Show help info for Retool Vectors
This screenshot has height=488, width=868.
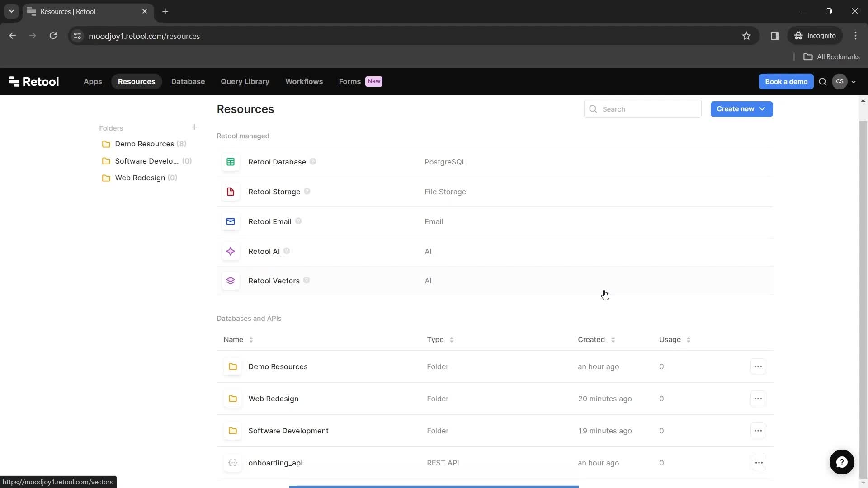pyautogui.click(x=307, y=281)
